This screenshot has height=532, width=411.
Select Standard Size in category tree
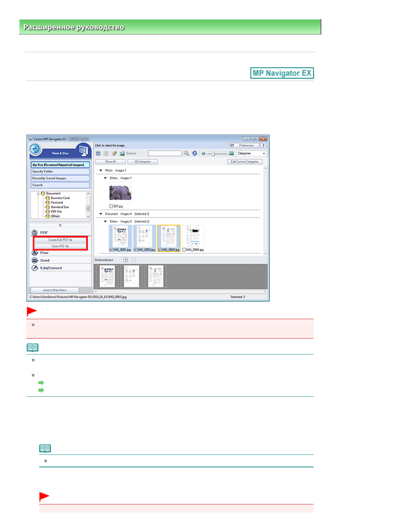pos(59,207)
